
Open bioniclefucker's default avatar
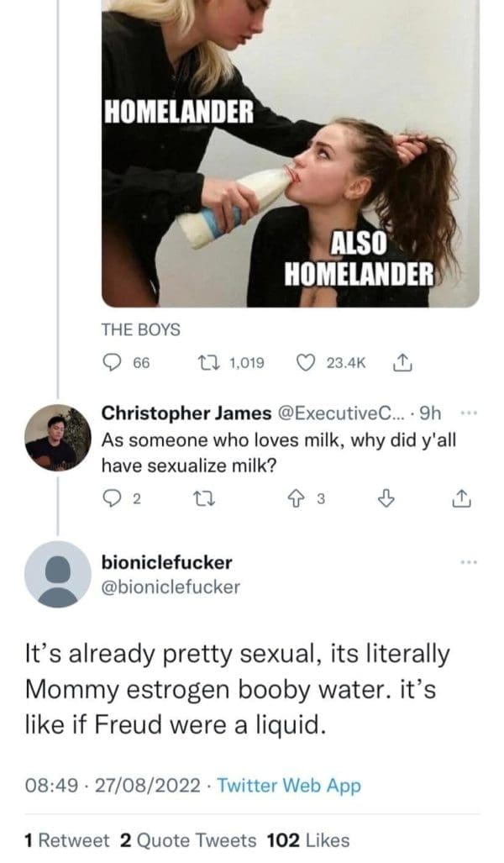(x=57, y=574)
